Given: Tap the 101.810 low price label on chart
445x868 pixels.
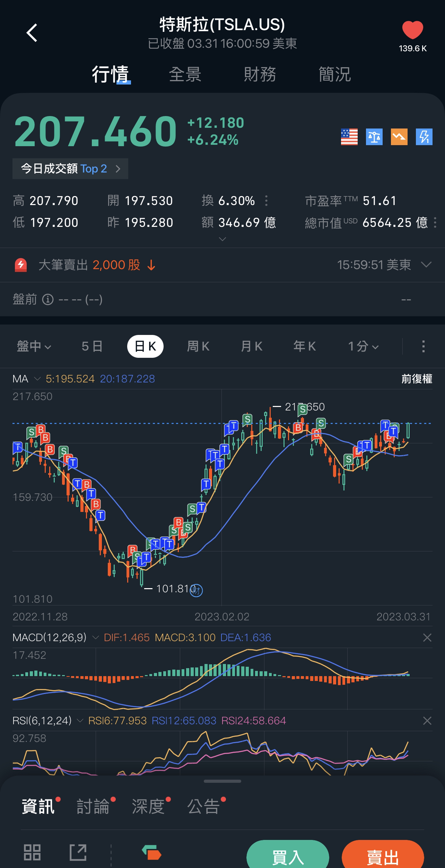Looking at the screenshot, I should 176,588.
